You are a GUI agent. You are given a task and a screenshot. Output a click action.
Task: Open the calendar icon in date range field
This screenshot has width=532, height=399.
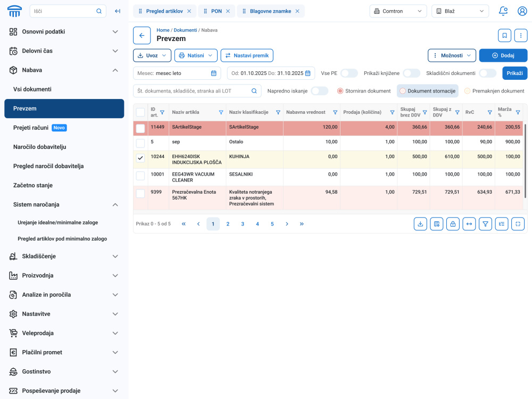(x=307, y=73)
